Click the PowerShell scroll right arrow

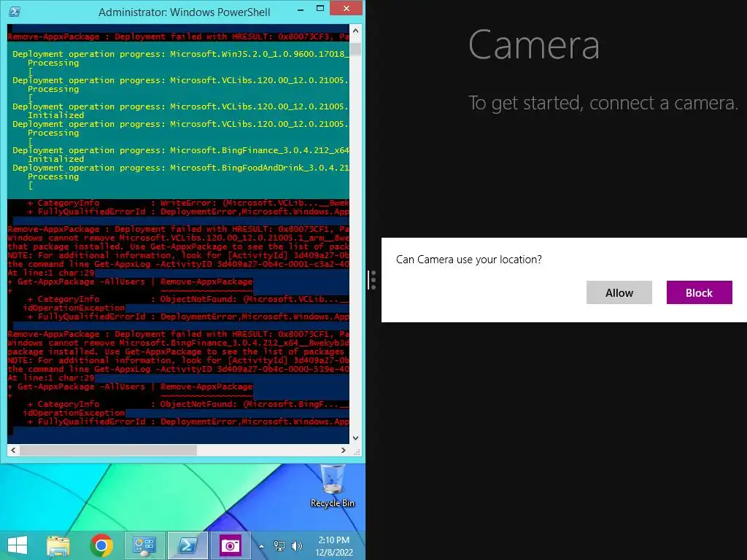pyautogui.click(x=344, y=450)
